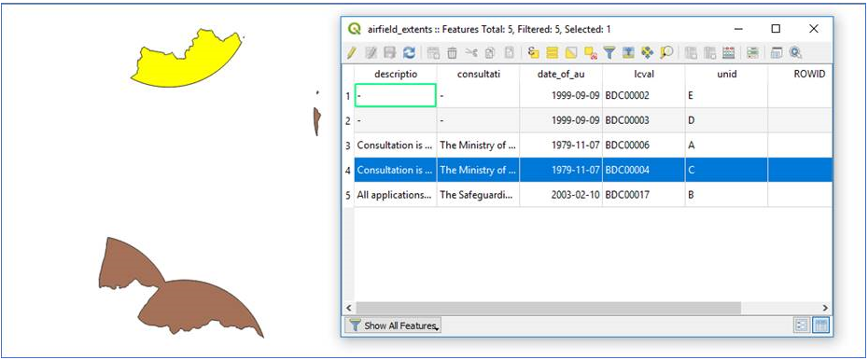Image resolution: width=868 pixels, height=360 pixels.
Task: Click the deselect all features icon
Action: click(591, 52)
